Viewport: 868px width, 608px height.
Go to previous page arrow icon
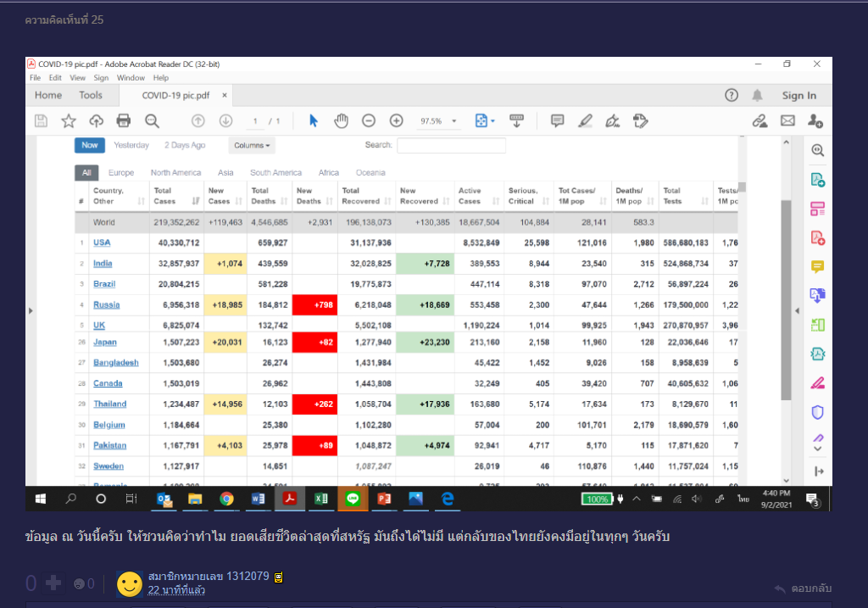198,120
